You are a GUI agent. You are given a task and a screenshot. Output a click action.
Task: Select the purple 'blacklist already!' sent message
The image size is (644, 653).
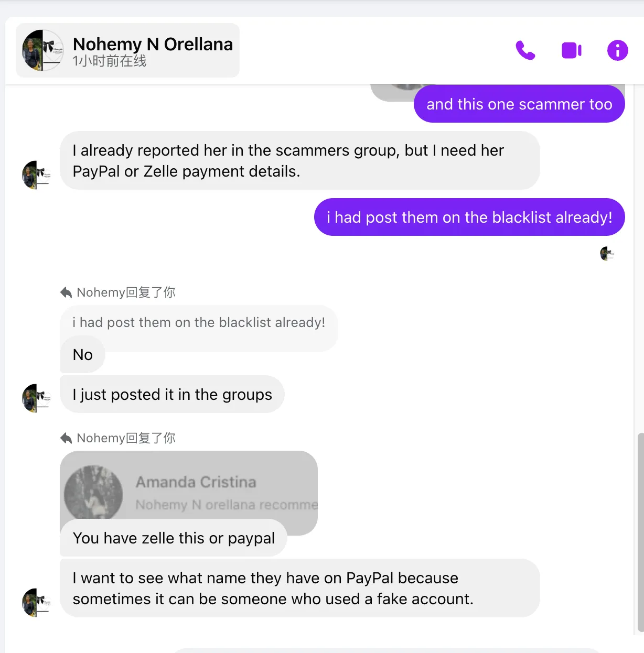[469, 217]
